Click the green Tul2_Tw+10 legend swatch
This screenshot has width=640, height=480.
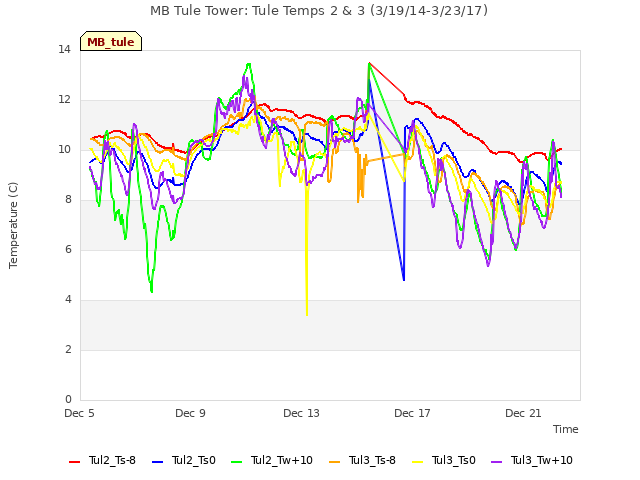[237, 462]
